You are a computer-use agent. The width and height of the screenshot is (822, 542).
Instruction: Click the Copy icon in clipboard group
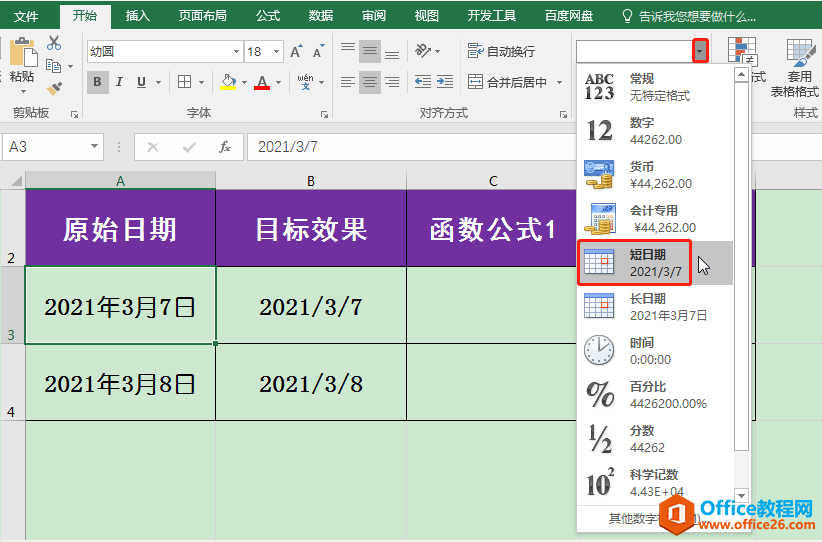pos(53,66)
